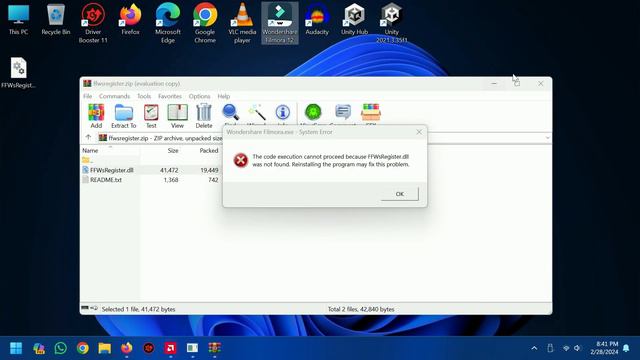Open Google Chrome from the taskbar
Screen dimensions: 640x360
[x=82, y=348]
